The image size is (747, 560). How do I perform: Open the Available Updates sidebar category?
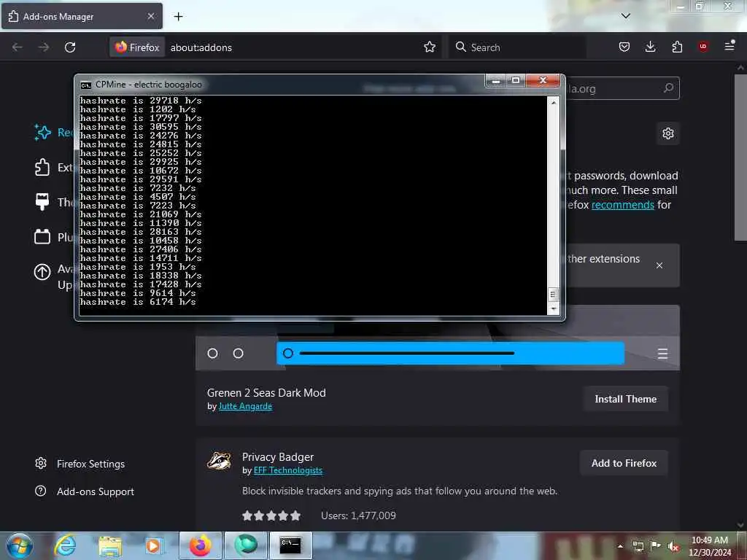[x=54, y=276]
